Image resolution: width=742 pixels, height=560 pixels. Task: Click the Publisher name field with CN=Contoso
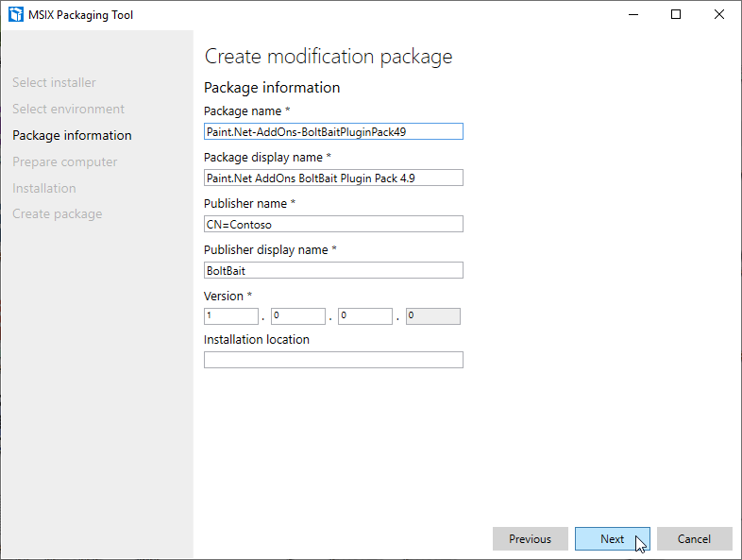[x=333, y=224]
